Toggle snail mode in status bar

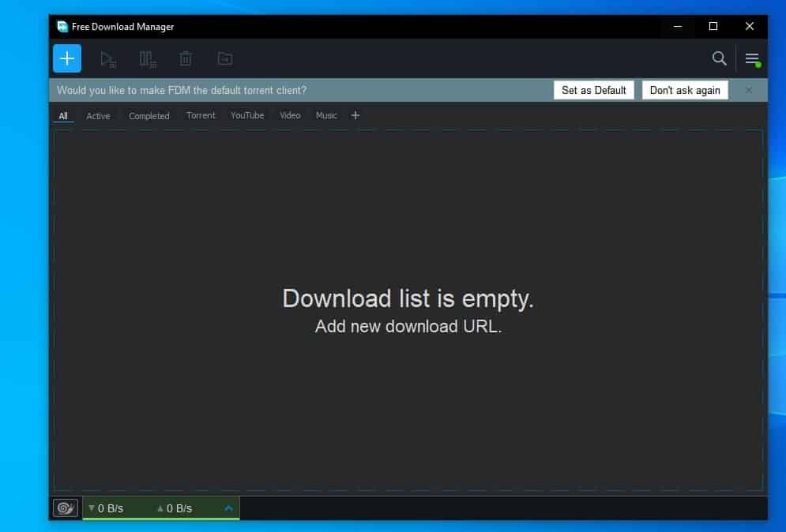(66, 508)
